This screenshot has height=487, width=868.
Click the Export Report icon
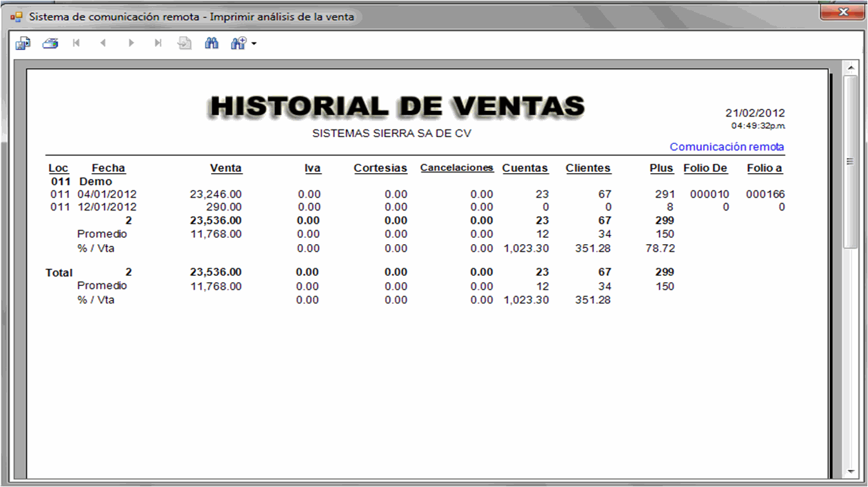(x=23, y=44)
